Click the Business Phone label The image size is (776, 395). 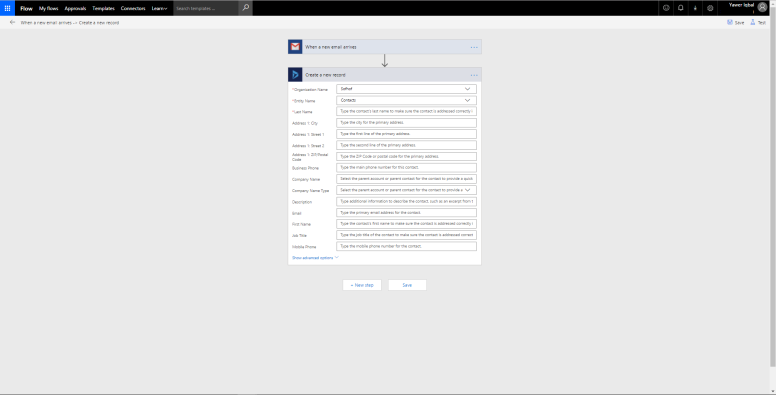(x=305, y=168)
